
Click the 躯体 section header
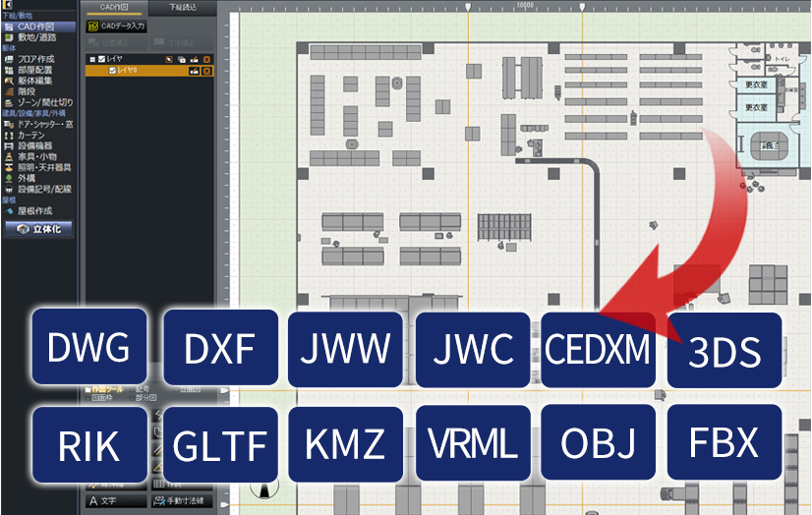coord(9,48)
